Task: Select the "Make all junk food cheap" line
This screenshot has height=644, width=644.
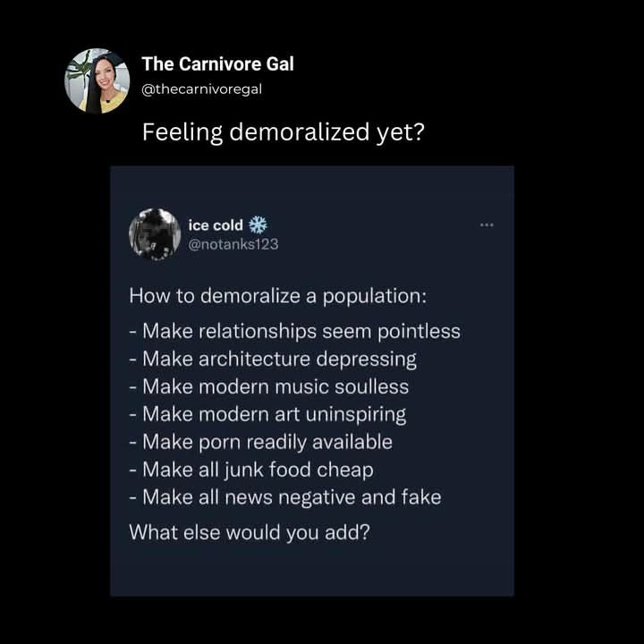Action: (x=251, y=470)
